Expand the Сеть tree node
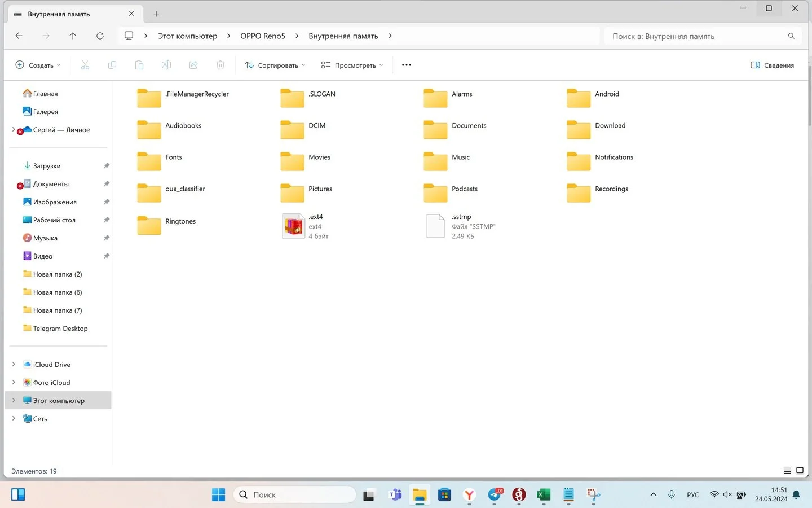 pyautogui.click(x=14, y=419)
